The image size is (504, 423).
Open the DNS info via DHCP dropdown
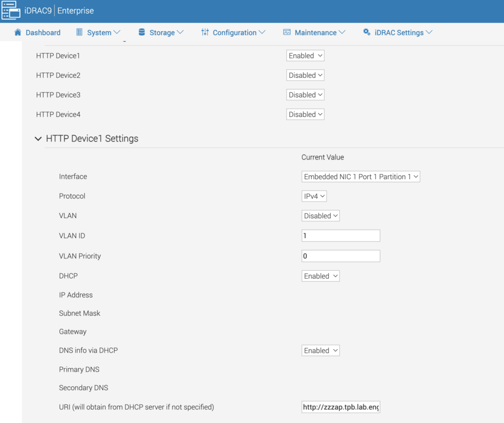click(x=320, y=351)
